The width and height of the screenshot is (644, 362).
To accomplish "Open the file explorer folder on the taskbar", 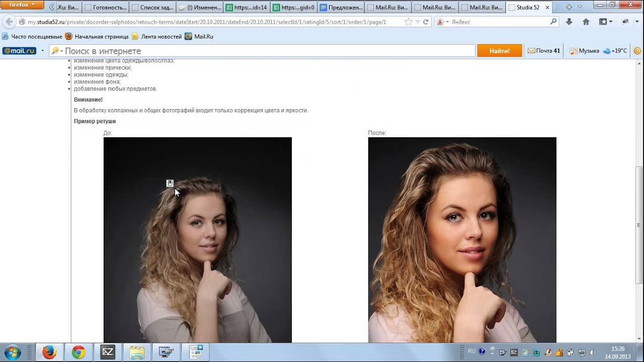I will (137, 352).
